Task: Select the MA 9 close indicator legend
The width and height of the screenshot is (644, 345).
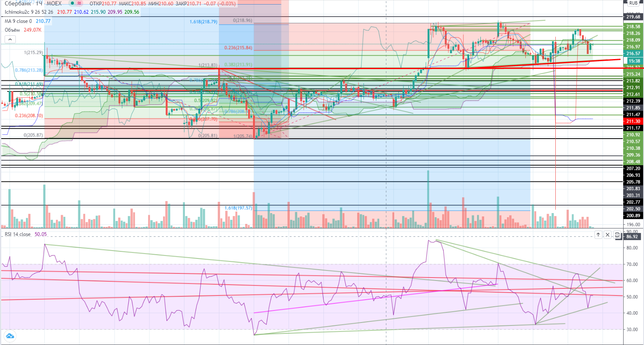Action: (x=18, y=21)
